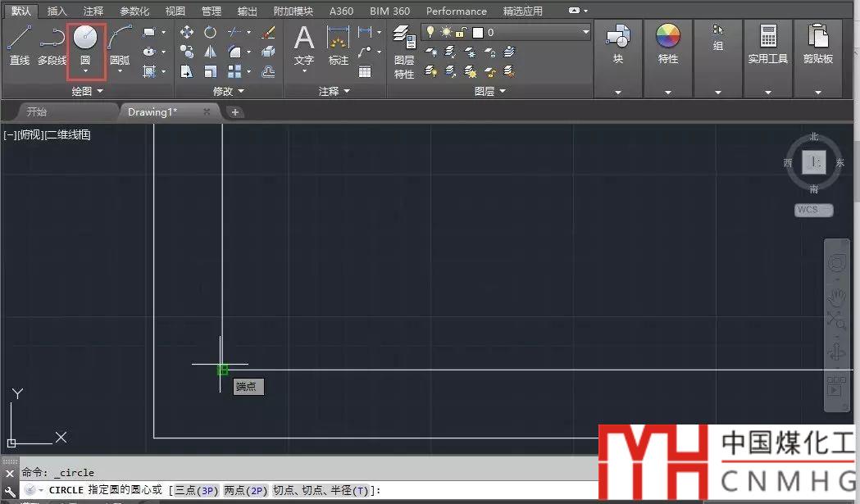Image resolution: width=860 pixels, height=504 pixels.
Task: Open the 特性 (Properties) color wheel panel
Action: (x=668, y=43)
